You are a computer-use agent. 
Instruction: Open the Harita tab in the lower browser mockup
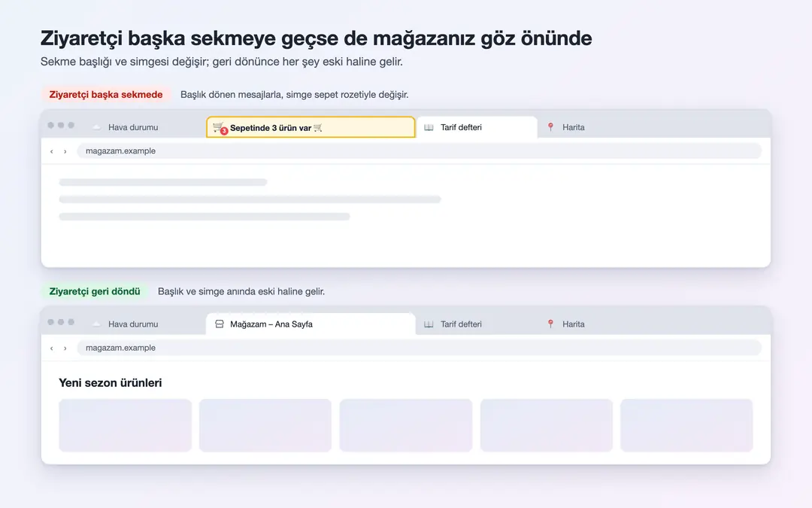pos(599,324)
